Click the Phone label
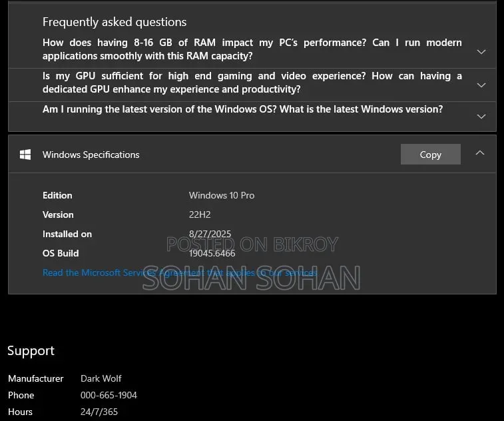 [21, 395]
